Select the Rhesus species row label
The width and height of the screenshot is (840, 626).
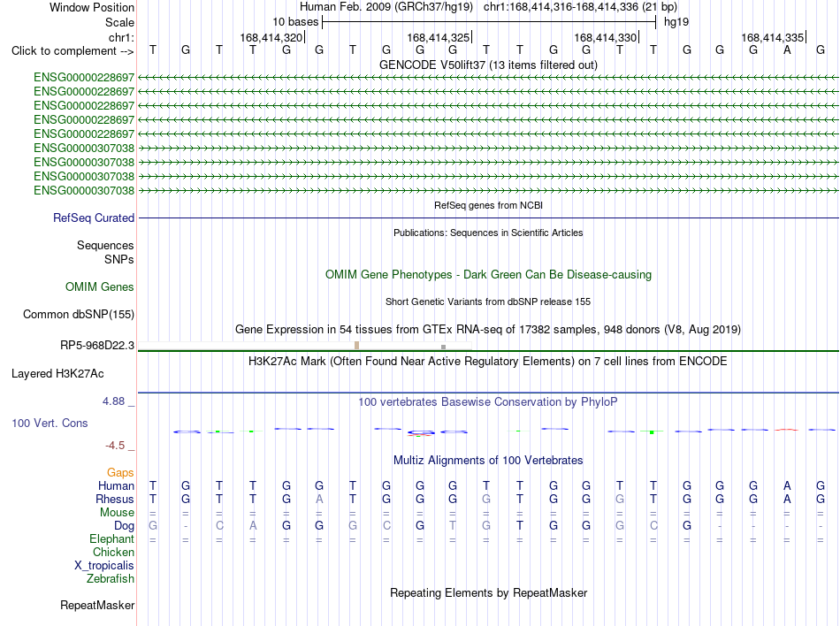point(115,499)
